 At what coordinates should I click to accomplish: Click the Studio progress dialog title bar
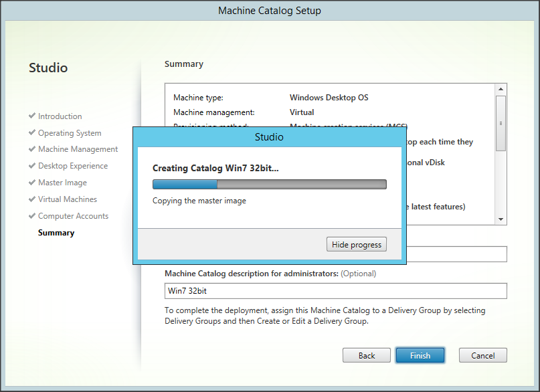[269, 137]
